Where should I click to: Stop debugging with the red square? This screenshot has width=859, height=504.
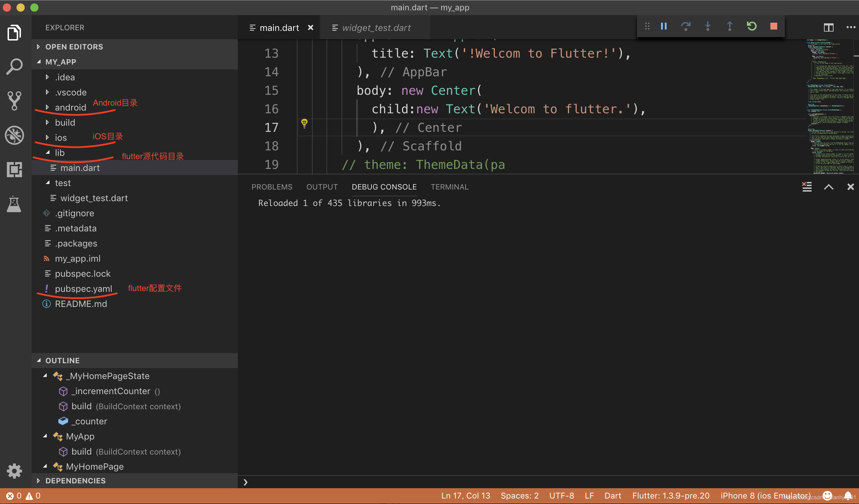pyautogui.click(x=774, y=26)
